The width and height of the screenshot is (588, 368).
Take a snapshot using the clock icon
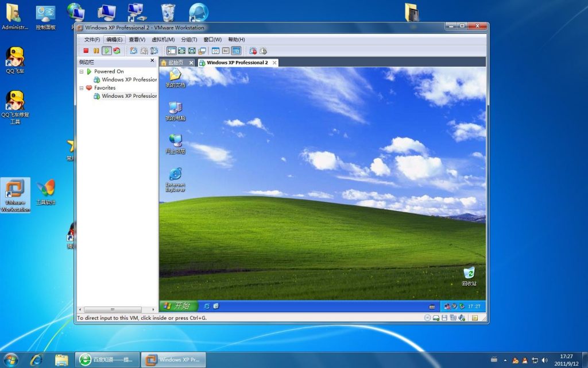(133, 51)
